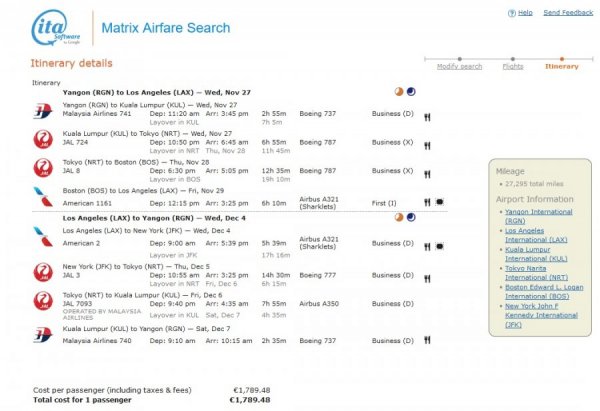
Task: Open Boston Edward L. Logan International link
Action: [544, 292]
